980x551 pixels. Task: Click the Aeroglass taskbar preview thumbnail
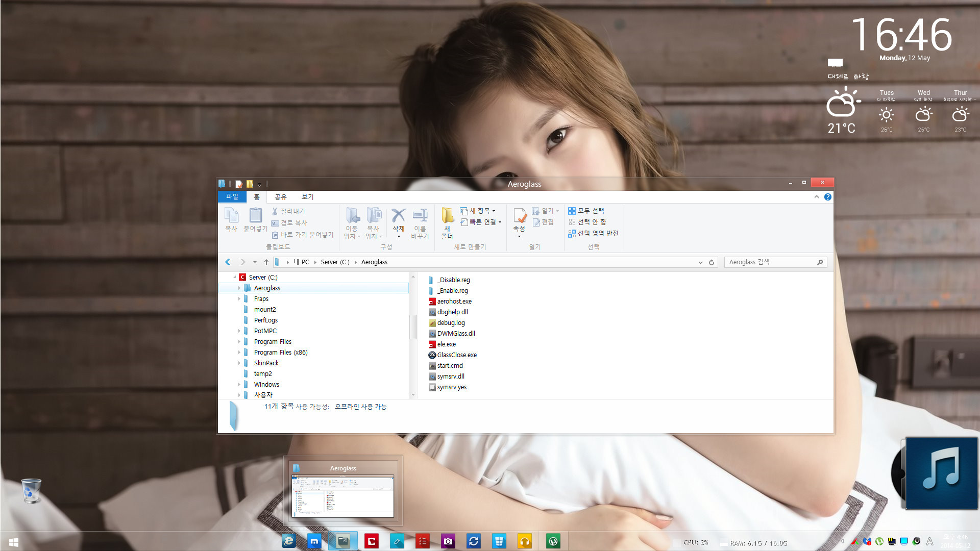pos(343,491)
